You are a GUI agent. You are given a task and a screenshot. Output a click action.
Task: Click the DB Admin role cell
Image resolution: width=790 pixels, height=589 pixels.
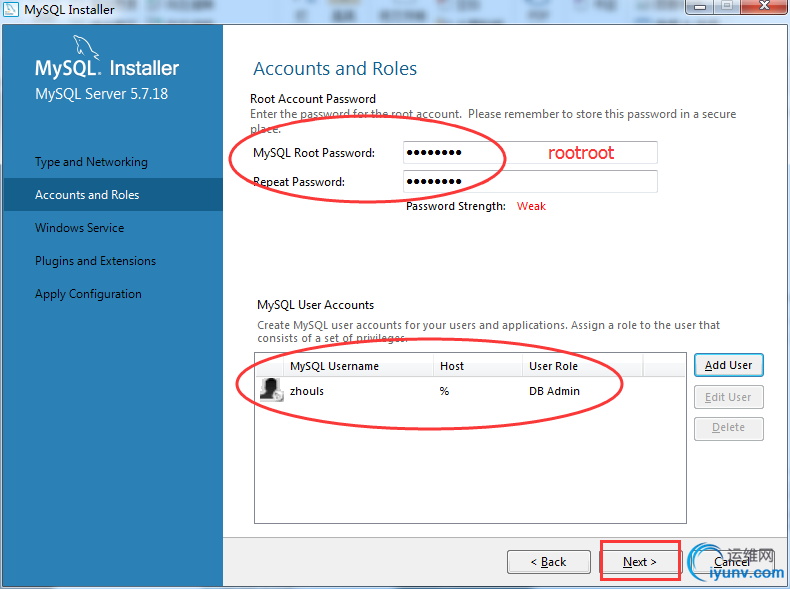click(x=554, y=391)
